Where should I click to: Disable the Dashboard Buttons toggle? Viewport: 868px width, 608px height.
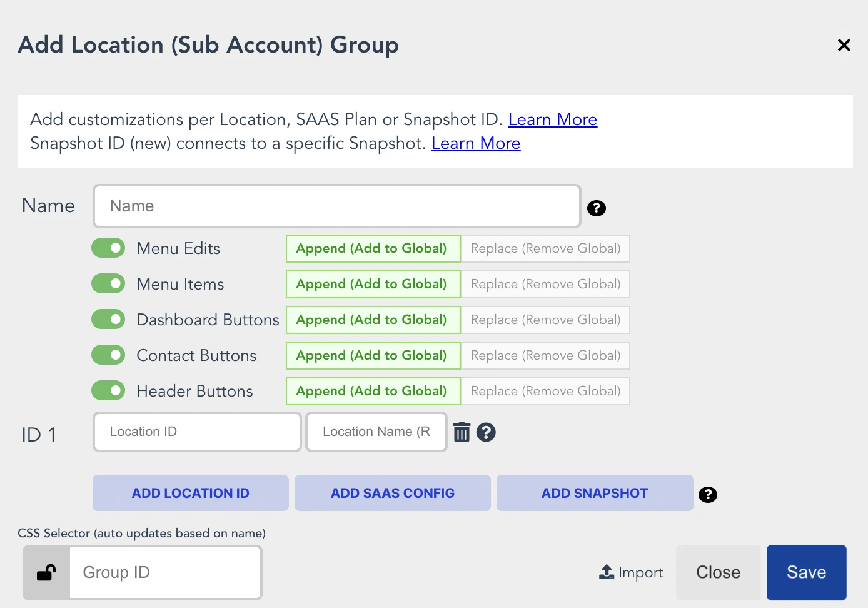tap(108, 320)
